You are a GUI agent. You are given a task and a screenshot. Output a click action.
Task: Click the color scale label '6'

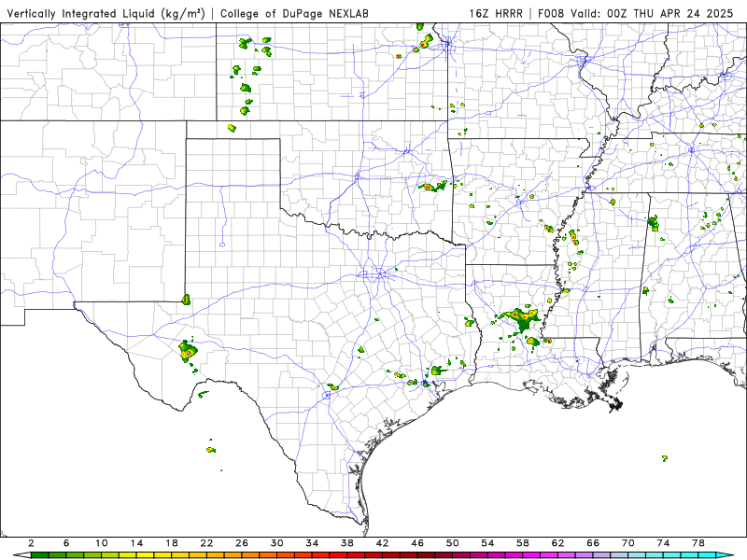click(x=66, y=543)
